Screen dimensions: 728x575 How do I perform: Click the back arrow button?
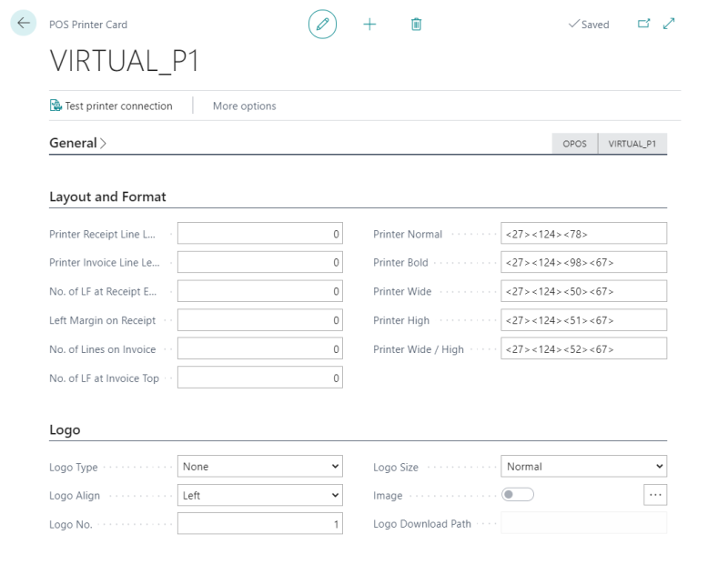click(24, 25)
